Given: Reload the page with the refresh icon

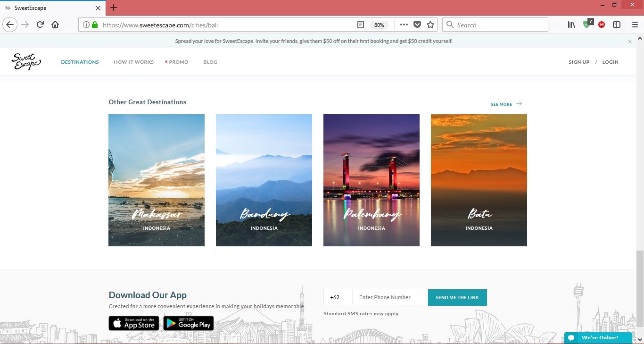Looking at the screenshot, I should pyautogui.click(x=41, y=25).
